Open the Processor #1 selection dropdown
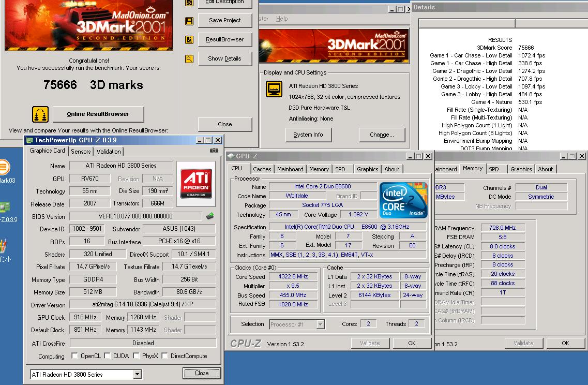This screenshot has width=588, height=385. point(320,324)
